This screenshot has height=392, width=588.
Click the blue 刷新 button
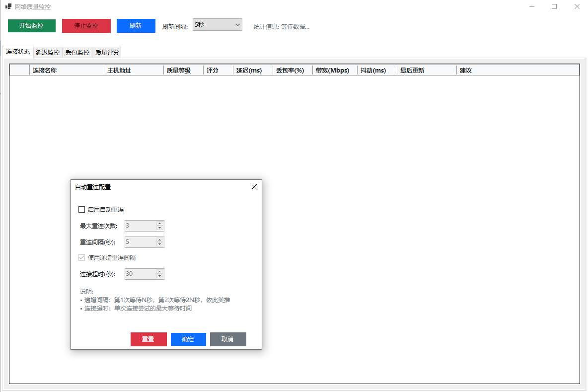[x=136, y=26]
